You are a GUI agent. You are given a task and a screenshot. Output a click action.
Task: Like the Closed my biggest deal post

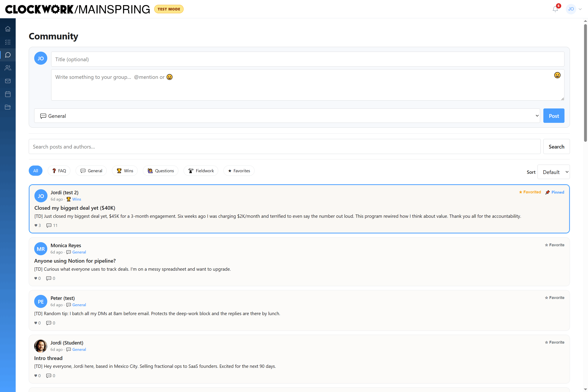pyautogui.click(x=37, y=225)
